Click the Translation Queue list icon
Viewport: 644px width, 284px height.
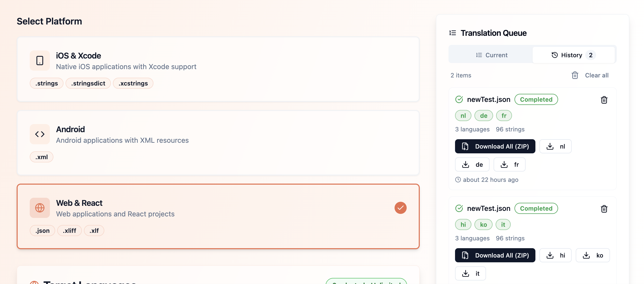pos(452,33)
